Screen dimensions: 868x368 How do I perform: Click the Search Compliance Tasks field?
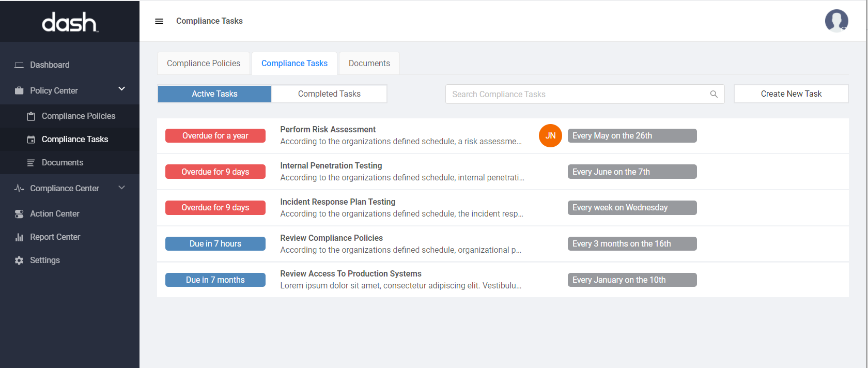pyautogui.click(x=576, y=94)
